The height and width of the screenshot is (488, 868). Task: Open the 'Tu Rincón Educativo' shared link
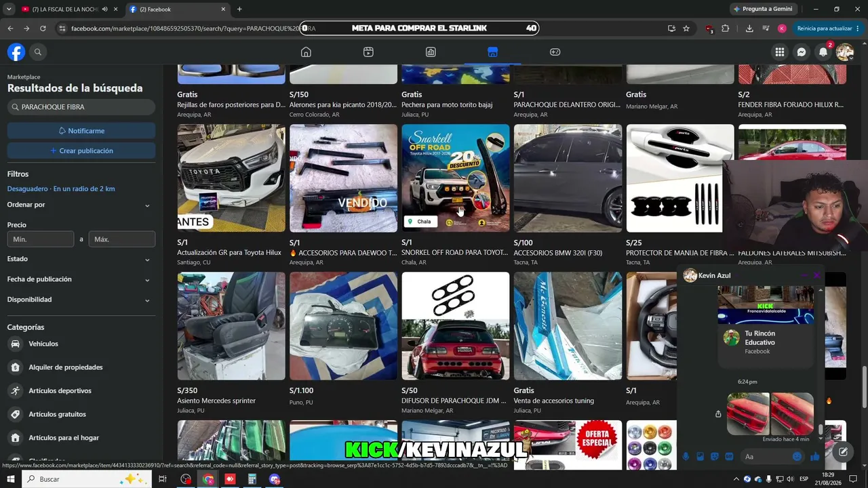pyautogui.click(x=766, y=342)
